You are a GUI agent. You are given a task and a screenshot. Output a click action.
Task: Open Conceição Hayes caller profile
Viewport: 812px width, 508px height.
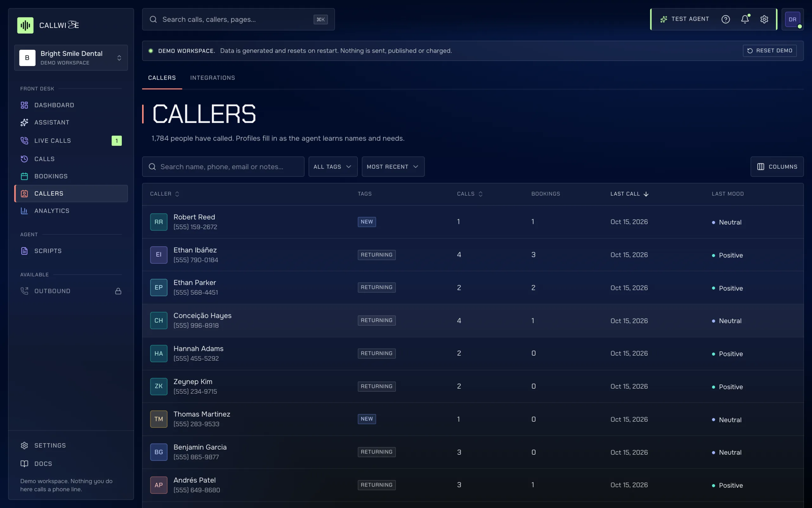[x=473, y=321]
